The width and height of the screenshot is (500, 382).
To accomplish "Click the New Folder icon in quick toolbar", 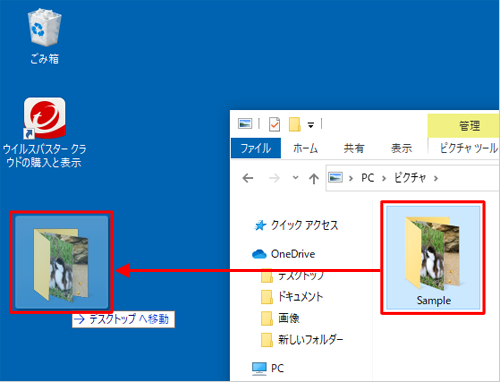I will coord(295,124).
